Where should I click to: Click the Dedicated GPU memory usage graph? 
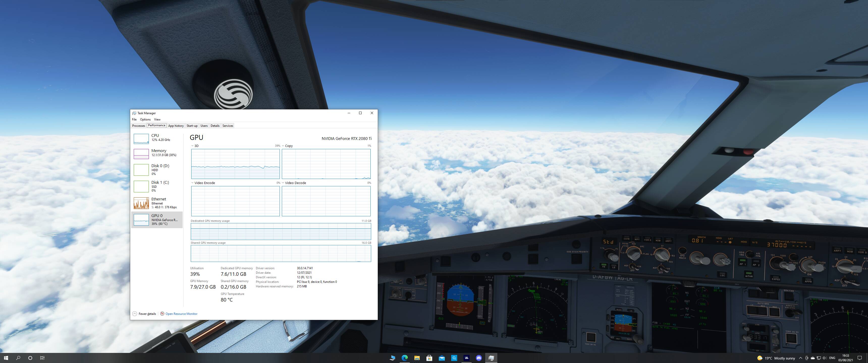pyautogui.click(x=281, y=231)
